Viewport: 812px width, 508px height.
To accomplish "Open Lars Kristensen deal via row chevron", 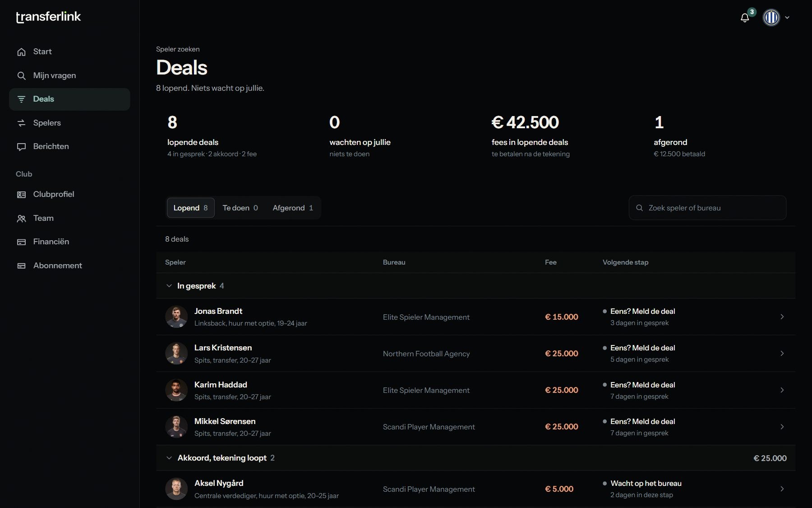I will (x=782, y=354).
